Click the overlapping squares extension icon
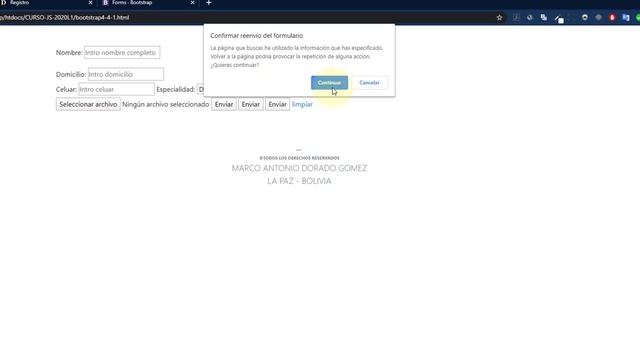 click(x=544, y=18)
